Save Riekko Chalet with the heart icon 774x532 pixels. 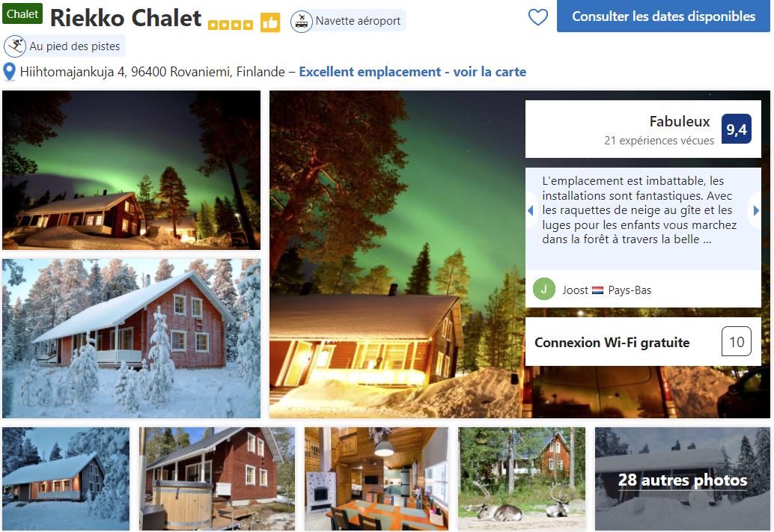click(538, 17)
